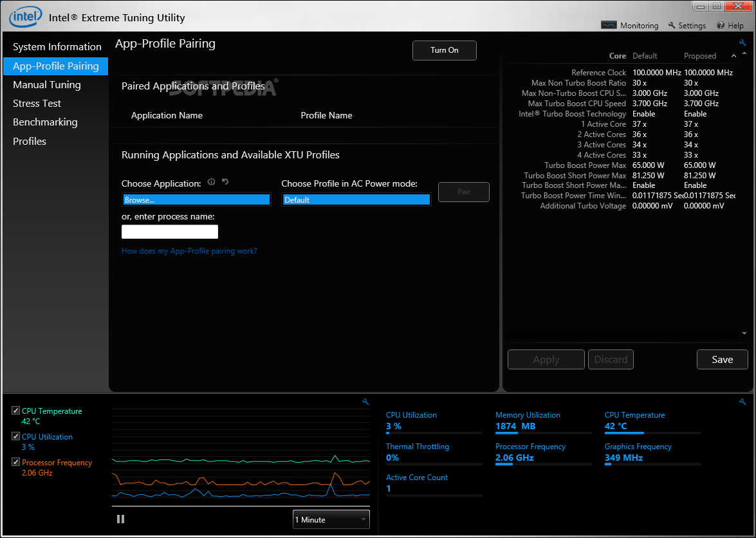Click the Discard button
This screenshot has height=538, width=756.
click(x=611, y=360)
